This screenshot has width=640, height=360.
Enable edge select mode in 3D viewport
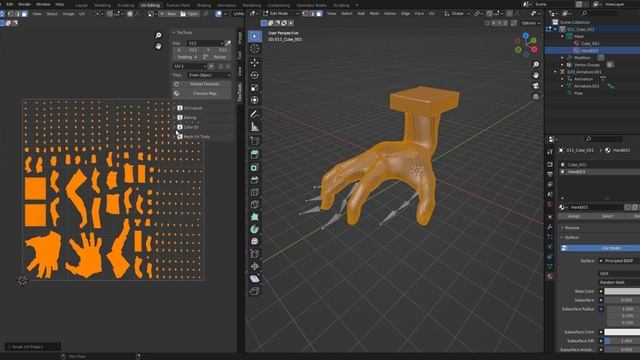click(312, 13)
